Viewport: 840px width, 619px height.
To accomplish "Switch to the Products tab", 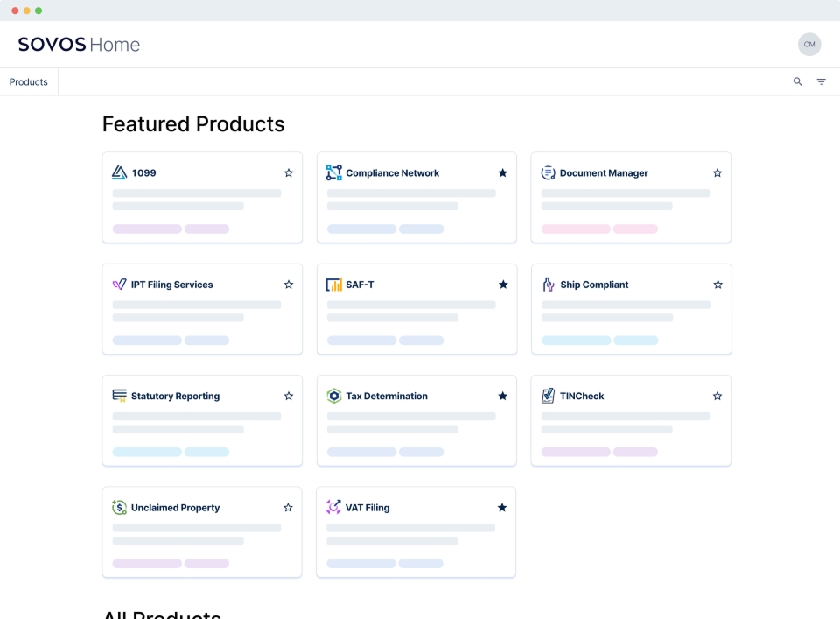I will coord(29,82).
